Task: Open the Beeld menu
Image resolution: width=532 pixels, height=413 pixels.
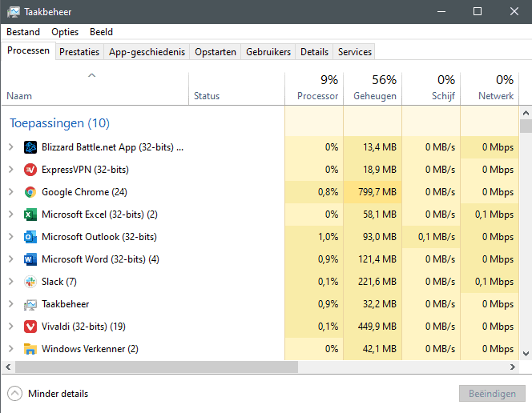Action: point(101,32)
